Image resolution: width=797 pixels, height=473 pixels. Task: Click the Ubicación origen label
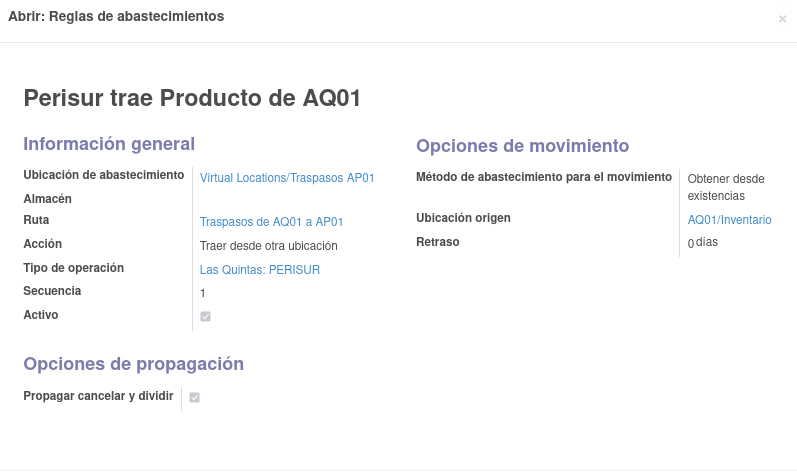(463, 218)
